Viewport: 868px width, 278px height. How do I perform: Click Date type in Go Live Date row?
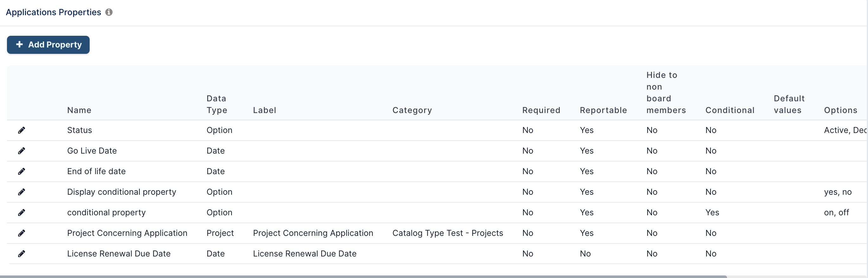[216, 151]
